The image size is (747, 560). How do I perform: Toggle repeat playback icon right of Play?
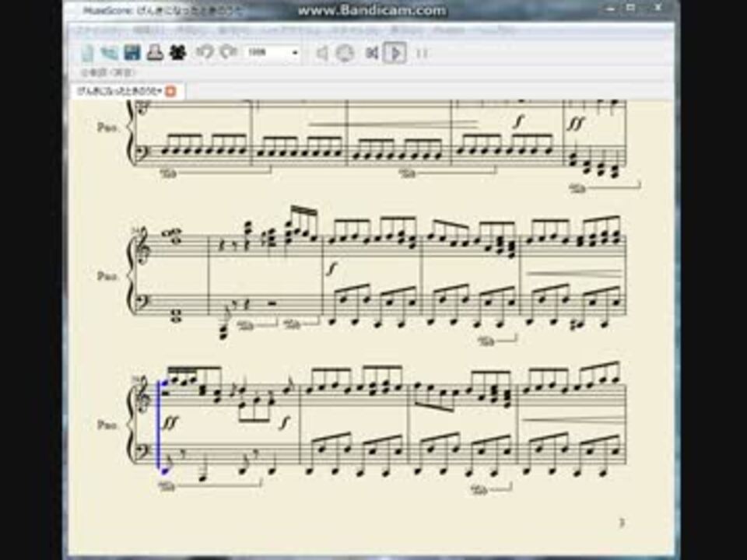click(422, 53)
